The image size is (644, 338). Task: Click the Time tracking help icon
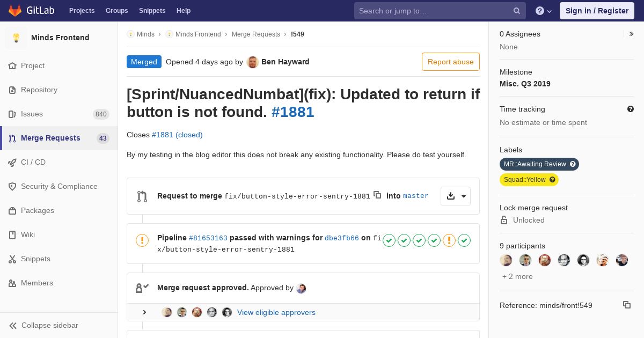(x=631, y=109)
